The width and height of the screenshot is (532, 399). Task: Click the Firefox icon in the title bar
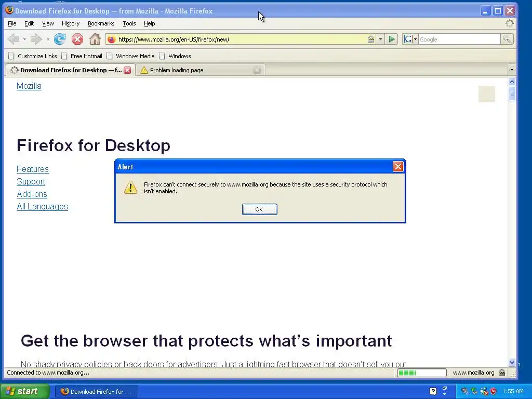pyautogui.click(x=9, y=10)
